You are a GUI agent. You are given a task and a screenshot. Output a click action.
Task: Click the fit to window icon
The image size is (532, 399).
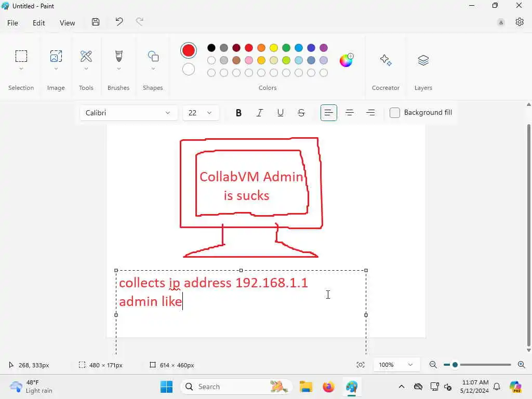point(361,365)
